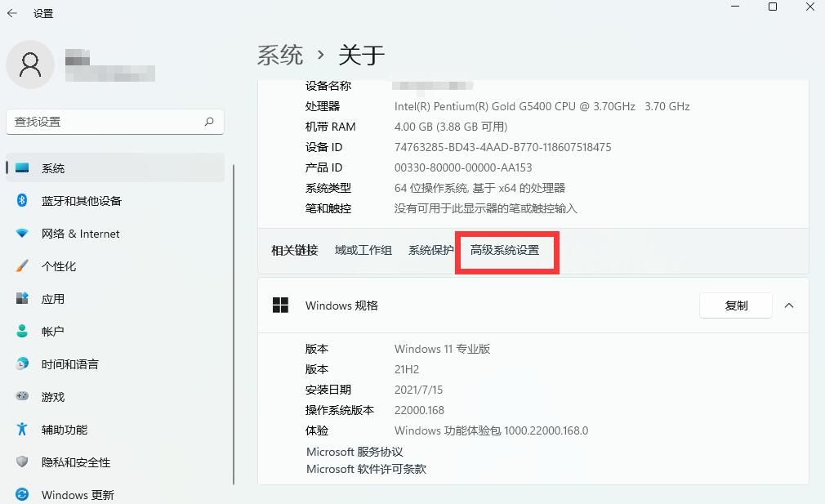Click the 设备名称 label
This screenshot has height=504, width=825.
(328, 86)
